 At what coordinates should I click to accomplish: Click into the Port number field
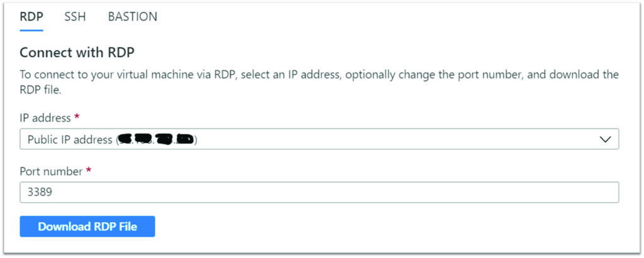(319, 192)
